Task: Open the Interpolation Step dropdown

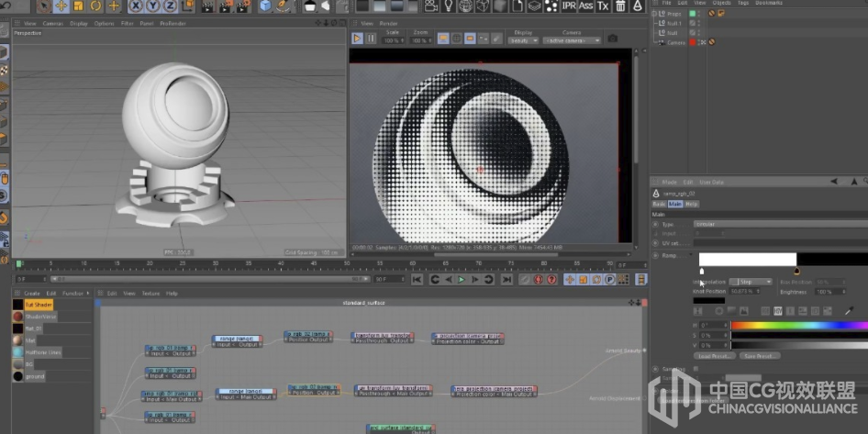Action: click(x=750, y=282)
